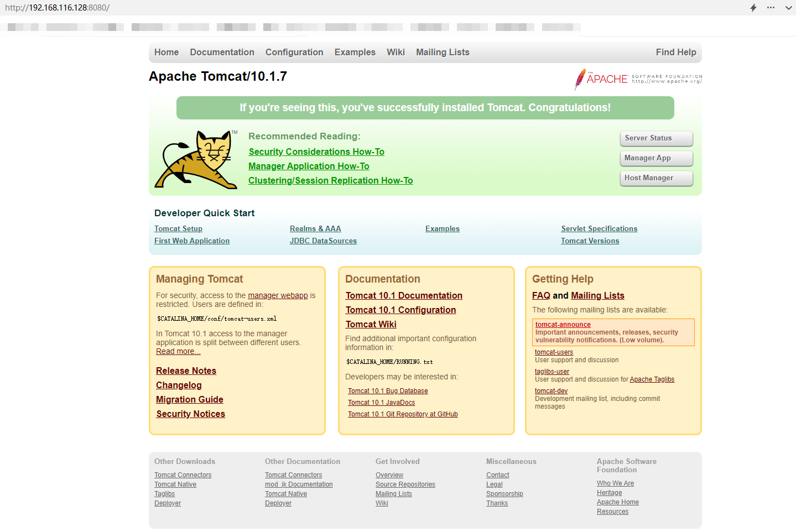Open Configuration in the top navigation
Viewport: 796px width, 532px height.
294,52
